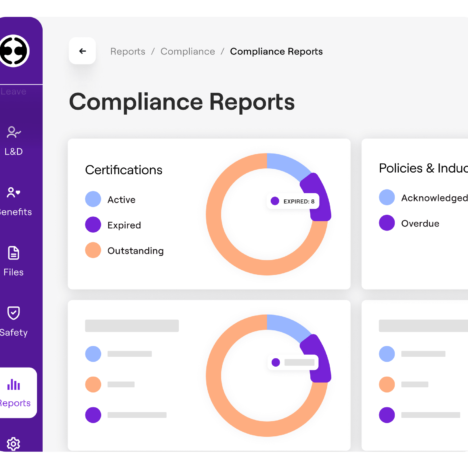Viewport: 468px width, 468px height.
Task: Click the Compliance Reports page heading
Action: click(x=182, y=102)
